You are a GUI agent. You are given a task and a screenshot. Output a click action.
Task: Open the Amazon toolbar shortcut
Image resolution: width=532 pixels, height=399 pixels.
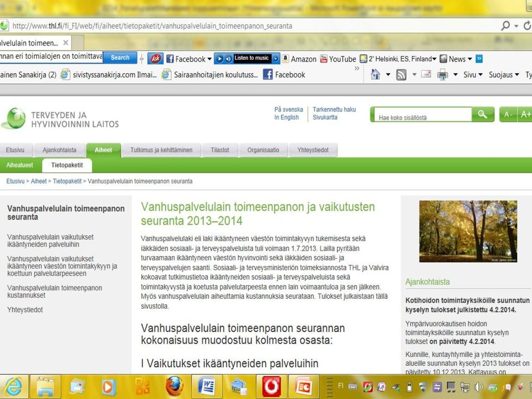299,59
